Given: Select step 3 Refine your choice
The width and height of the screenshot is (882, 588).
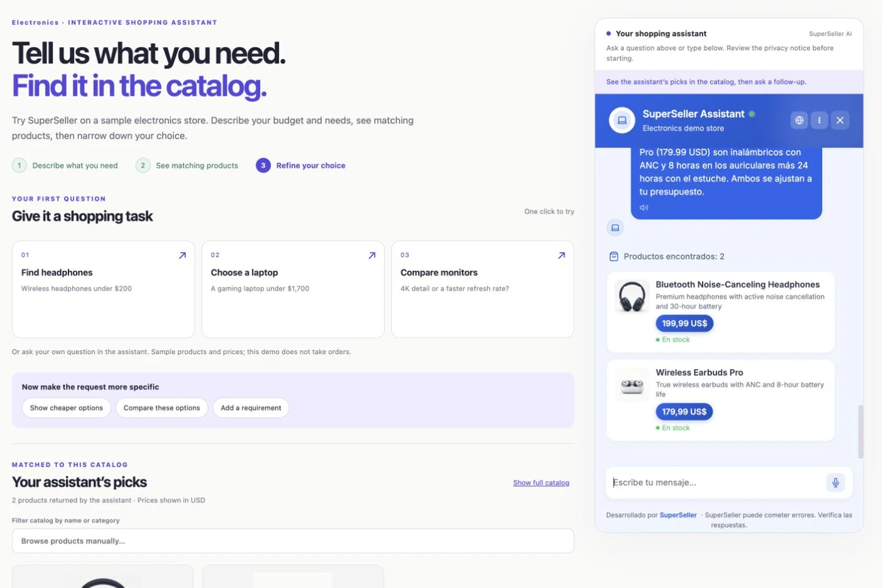Looking at the screenshot, I should (x=301, y=165).
